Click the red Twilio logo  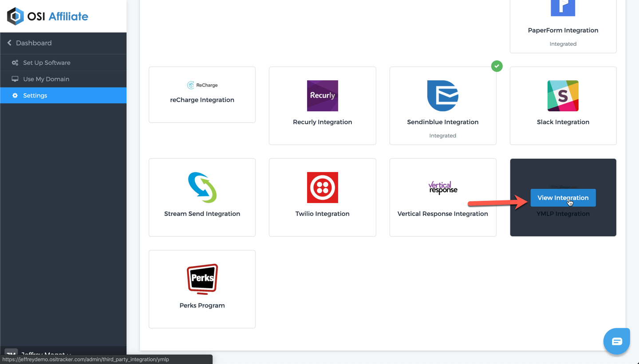point(323,188)
